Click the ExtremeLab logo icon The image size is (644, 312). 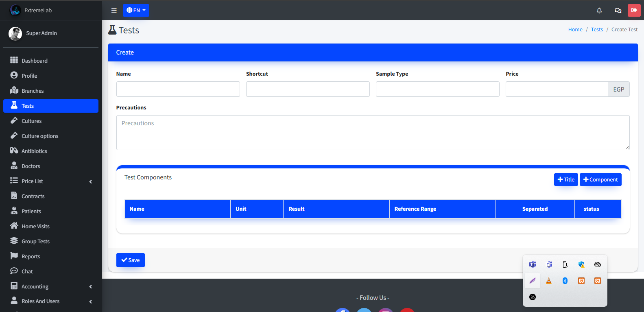[x=15, y=10]
